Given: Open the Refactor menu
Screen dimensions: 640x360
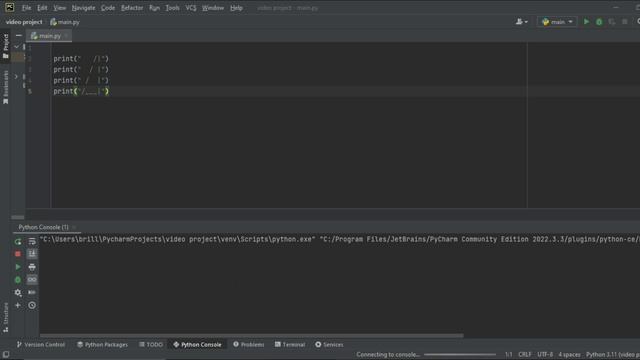Looking at the screenshot, I should point(132,8).
